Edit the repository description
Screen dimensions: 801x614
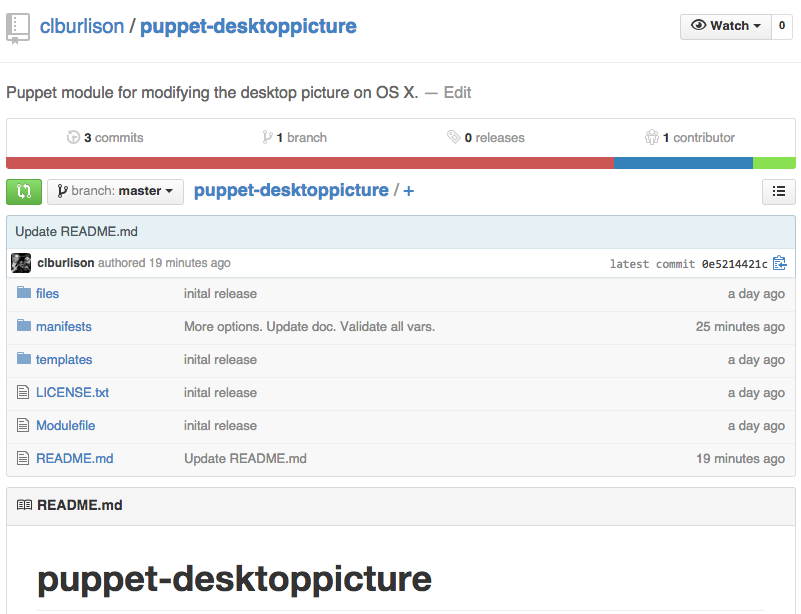pos(457,92)
